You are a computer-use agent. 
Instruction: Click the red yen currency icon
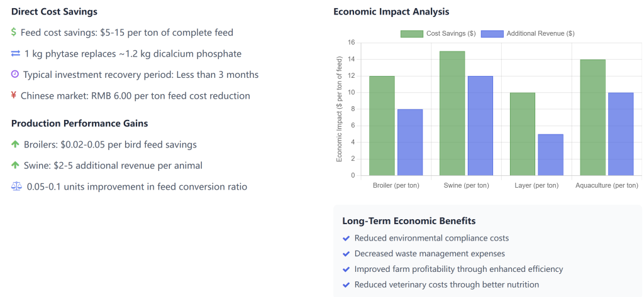(x=14, y=96)
